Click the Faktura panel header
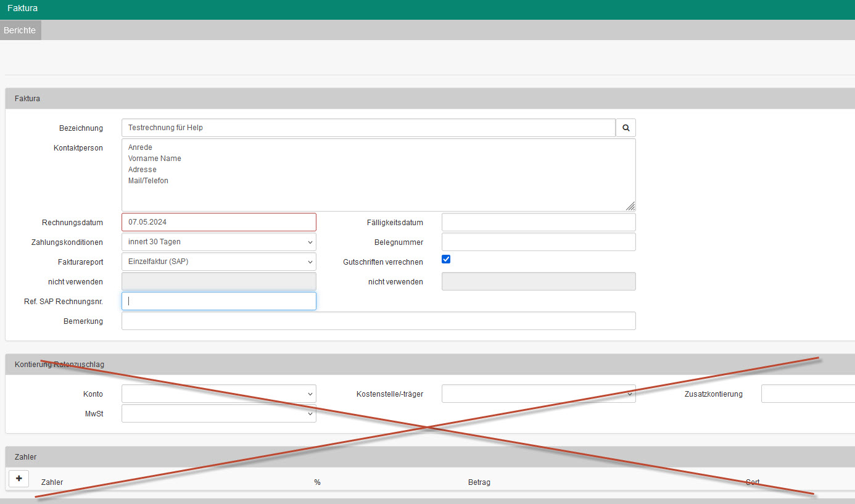The image size is (855, 504). [x=430, y=99]
